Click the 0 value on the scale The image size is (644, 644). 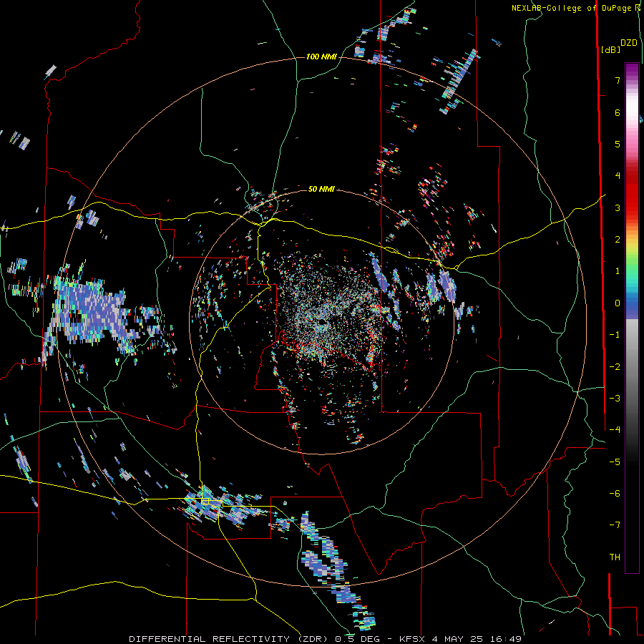pos(618,303)
